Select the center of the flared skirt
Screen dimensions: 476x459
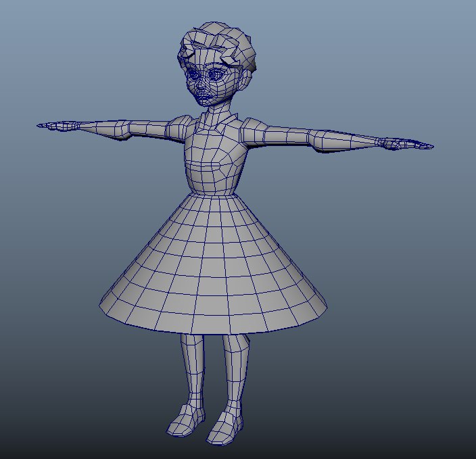(215, 264)
